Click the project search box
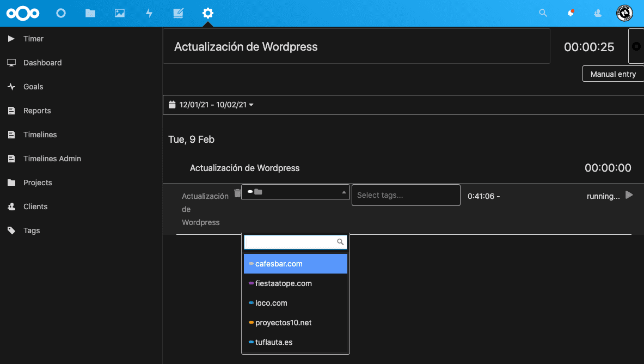This screenshot has width=644, height=364. pos(291,242)
